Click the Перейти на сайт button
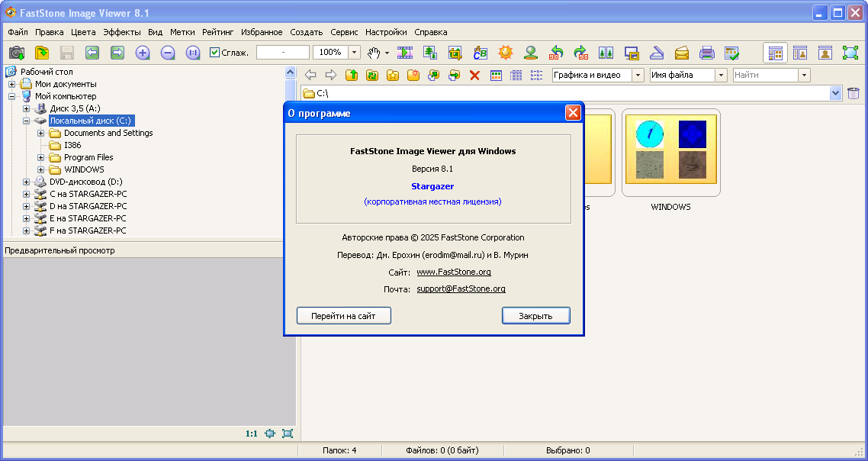Screen dimensions: 868x461 coord(343,316)
